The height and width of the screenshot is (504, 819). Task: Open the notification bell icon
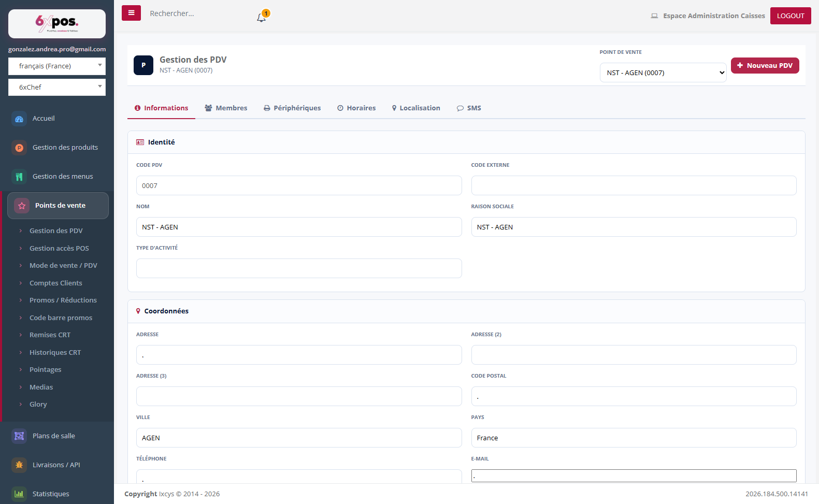coord(261,18)
